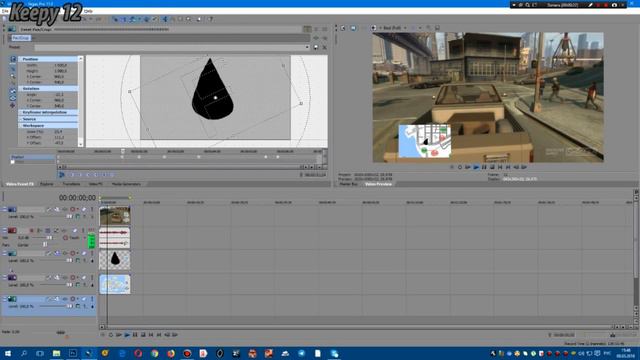Viewport: 640px width, 360px height.
Task: Click the audio track Pan slider
Action: click(x=44, y=244)
